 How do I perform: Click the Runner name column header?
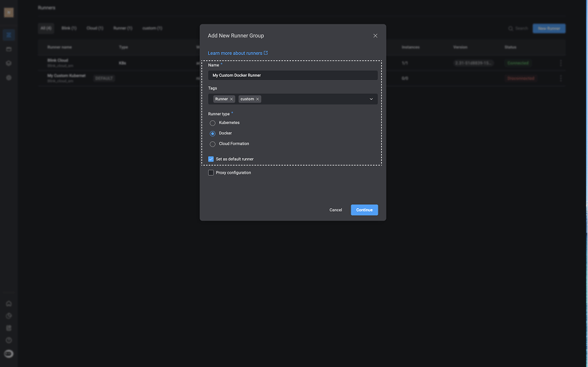(59, 47)
